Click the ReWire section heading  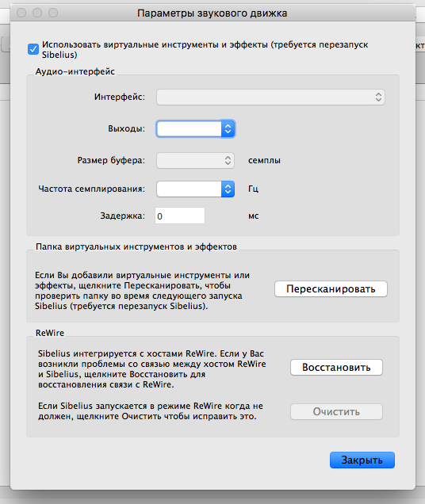[x=50, y=333]
